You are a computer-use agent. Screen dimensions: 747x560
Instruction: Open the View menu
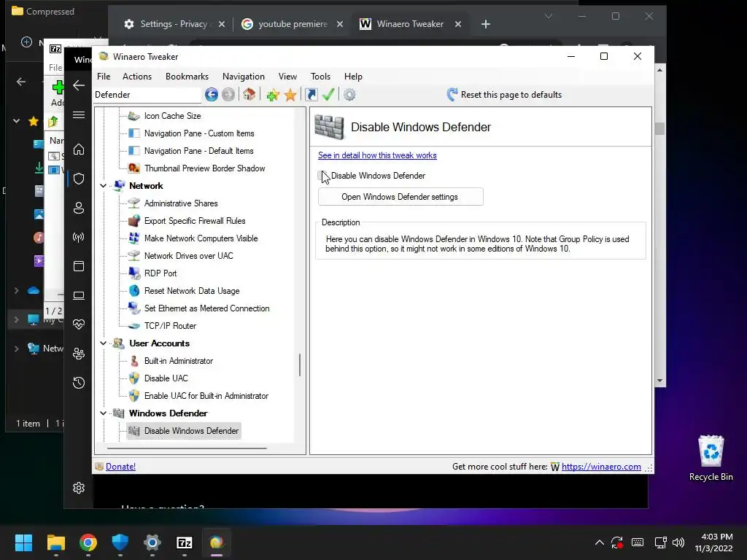click(287, 76)
